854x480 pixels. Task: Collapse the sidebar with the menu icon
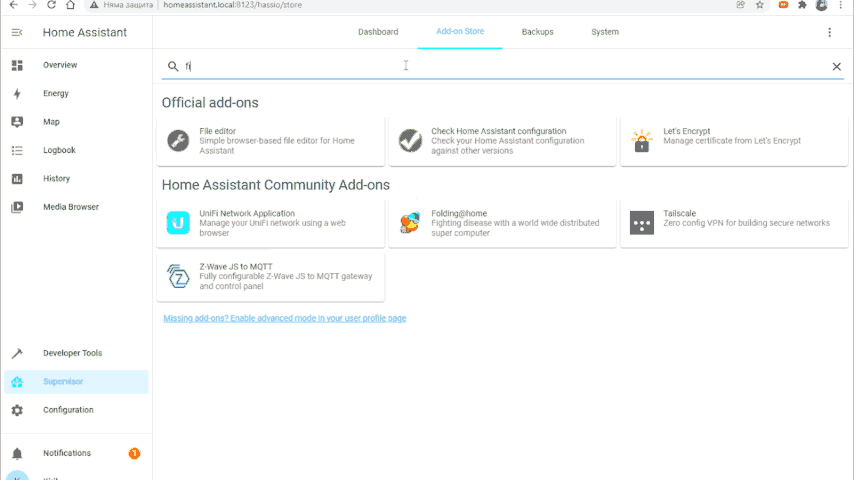[x=17, y=33]
